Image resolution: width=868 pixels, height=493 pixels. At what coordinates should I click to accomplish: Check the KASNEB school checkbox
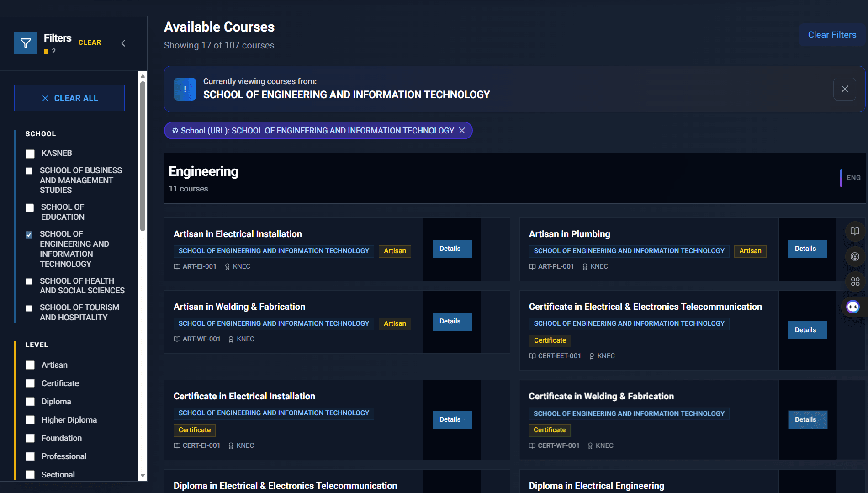(x=30, y=154)
